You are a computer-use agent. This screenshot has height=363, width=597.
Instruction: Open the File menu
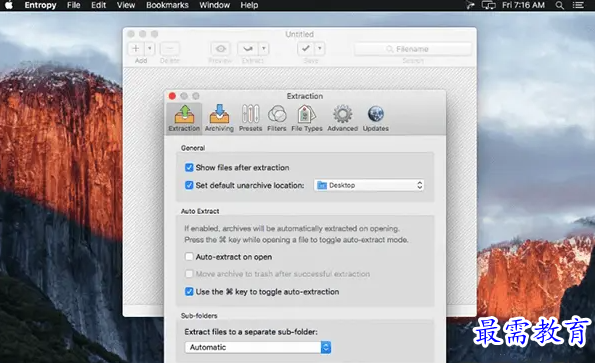[73, 5]
